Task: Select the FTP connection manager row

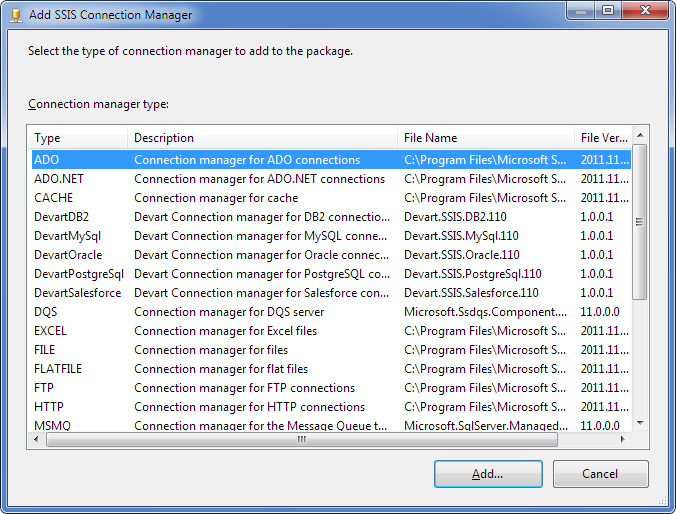Action: 44,388
